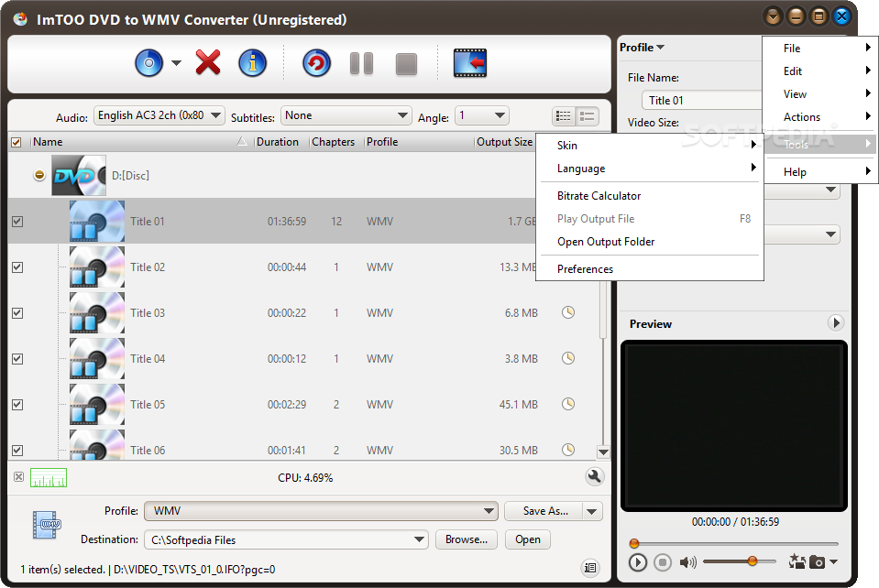Uncheck the Title 02 checkbox
Screen dimensions: 879x588
tap(17, 267)
